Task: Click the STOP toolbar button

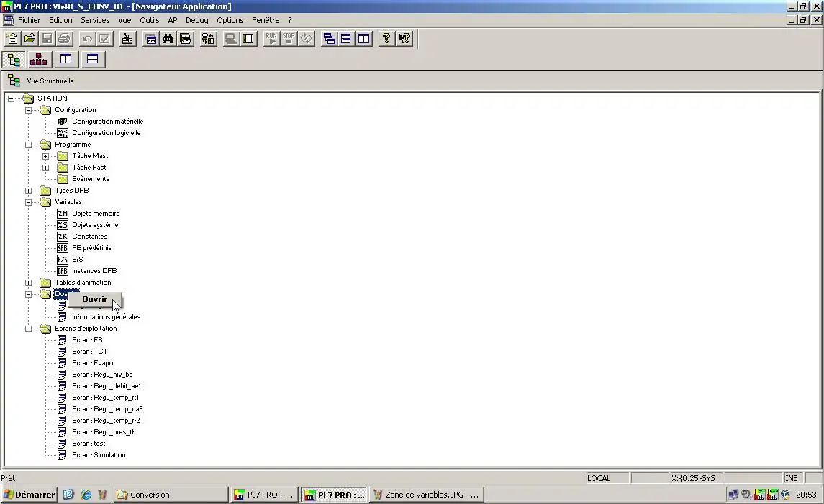Action: (x=289, y=38)
